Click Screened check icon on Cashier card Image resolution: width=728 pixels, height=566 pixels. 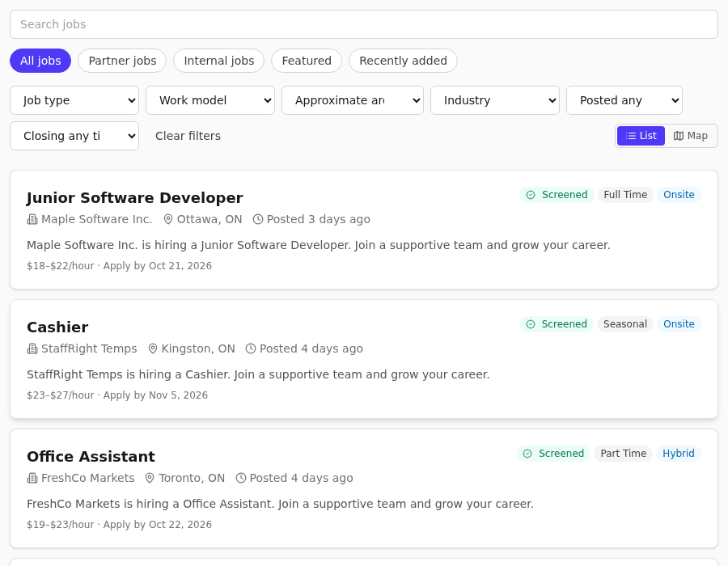pos(531,324)
